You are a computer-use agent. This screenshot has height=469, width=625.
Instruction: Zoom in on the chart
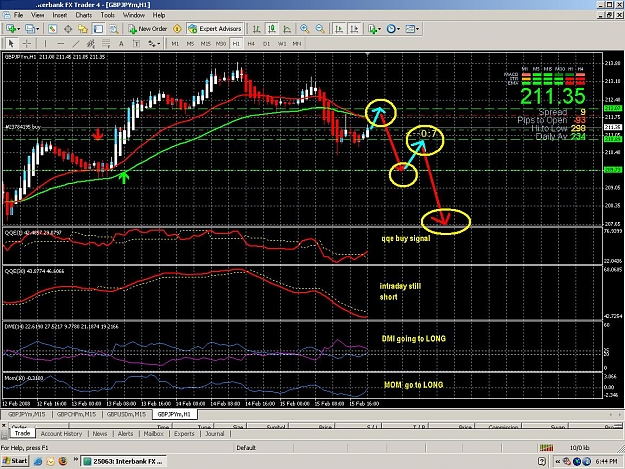coord(305,29)
